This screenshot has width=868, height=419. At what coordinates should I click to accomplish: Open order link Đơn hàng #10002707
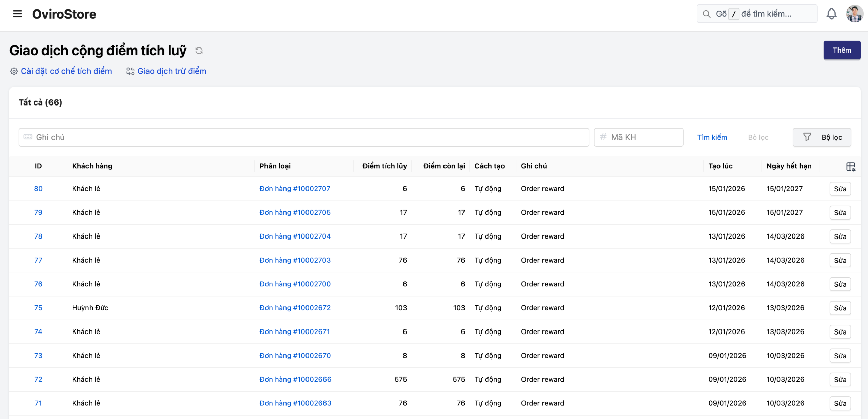tap(295, 189)
